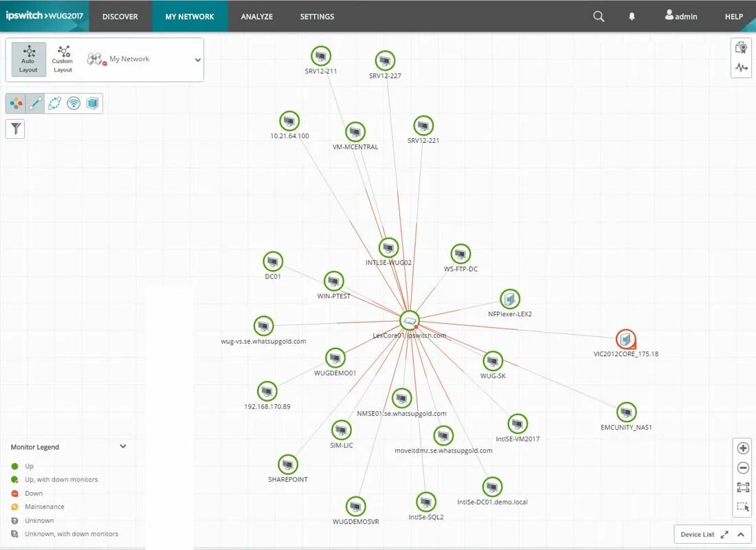Viewport: 756px width, 550px height.
Task: Select the moveitdmz.se.whatsupgold.com node
Action: point(443,436)
